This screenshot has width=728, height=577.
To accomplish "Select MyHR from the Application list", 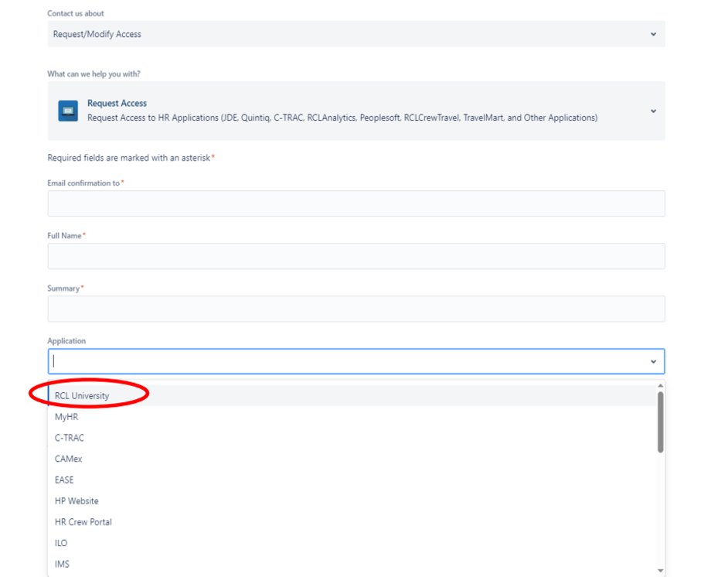I will [x=64, y=416].
